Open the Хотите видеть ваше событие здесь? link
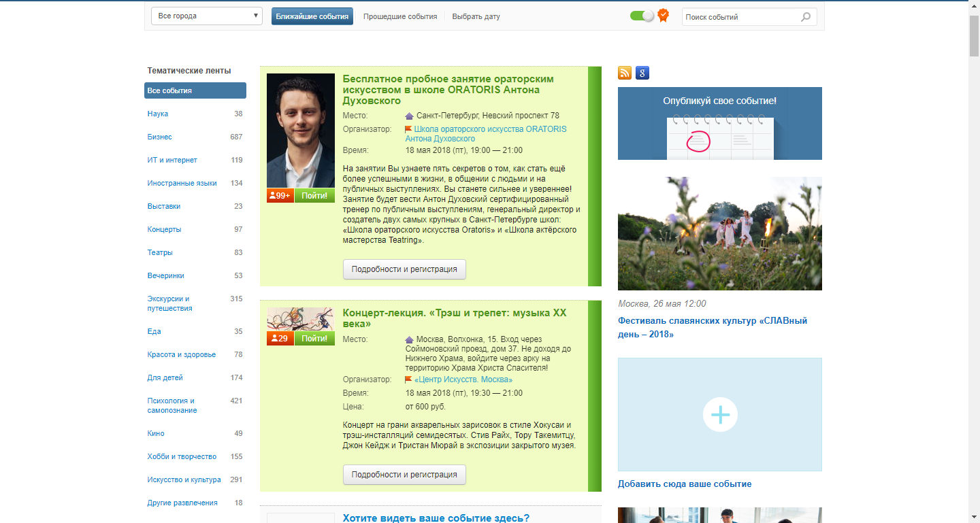The height and width of the screenshot is (523, 980). tap(436, 518)
